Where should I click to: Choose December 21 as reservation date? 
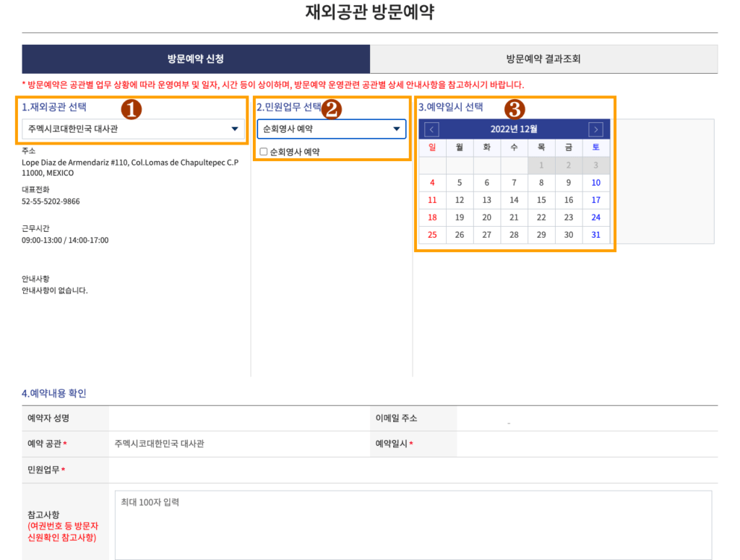514,217
